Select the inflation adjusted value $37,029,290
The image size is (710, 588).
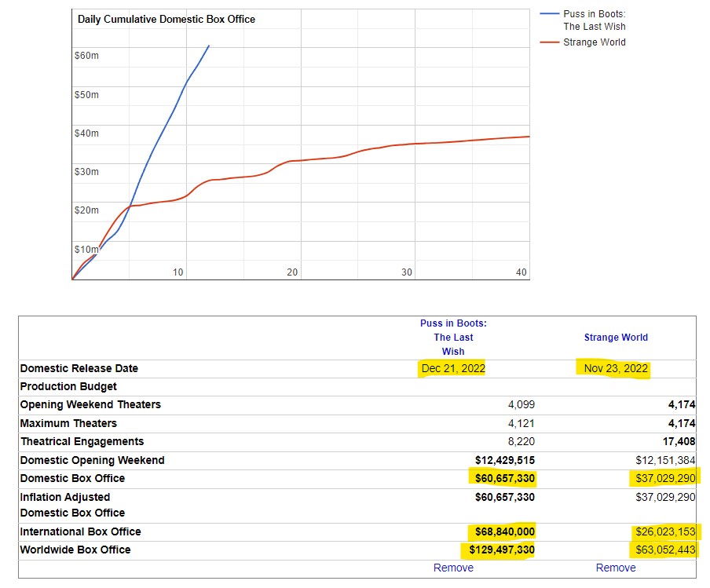pyautogui.click(x=665, y=497)
